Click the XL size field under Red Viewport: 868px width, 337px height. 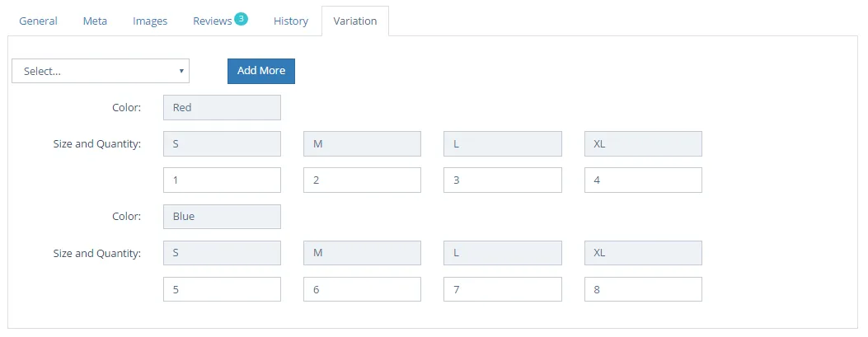click(x=643, y=143)
